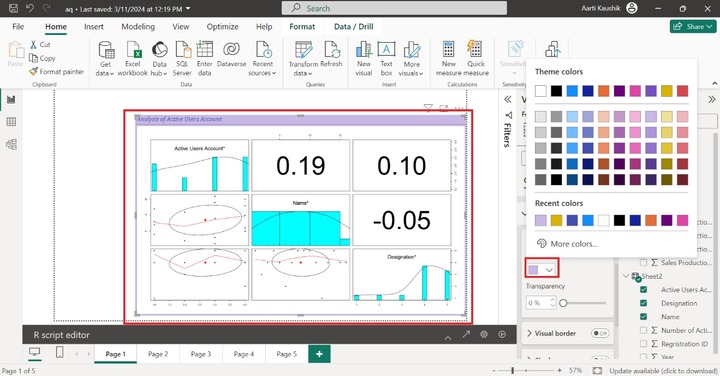Screen dimensions: 720x376
Task: Go to Page 3
Action: (x=201, y=354)
